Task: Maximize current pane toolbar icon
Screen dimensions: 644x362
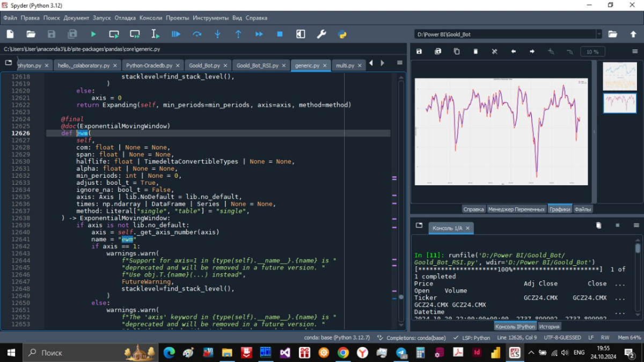Action: [x=301, y=34]
